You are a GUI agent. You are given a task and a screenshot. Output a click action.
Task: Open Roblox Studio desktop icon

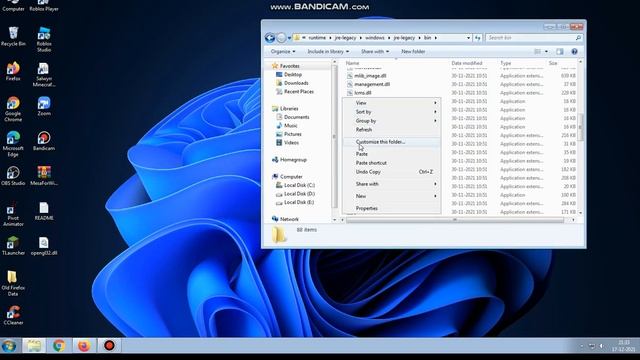click(x=44, y=39)
